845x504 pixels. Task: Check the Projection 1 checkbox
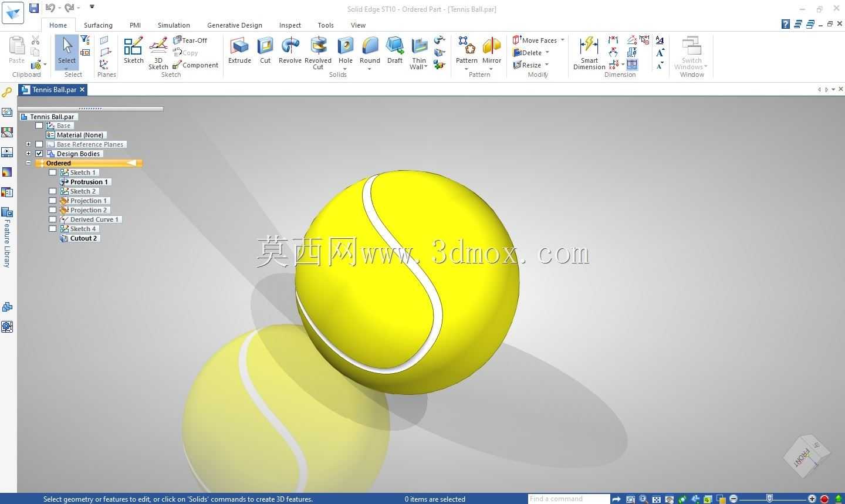coord(53,201)
